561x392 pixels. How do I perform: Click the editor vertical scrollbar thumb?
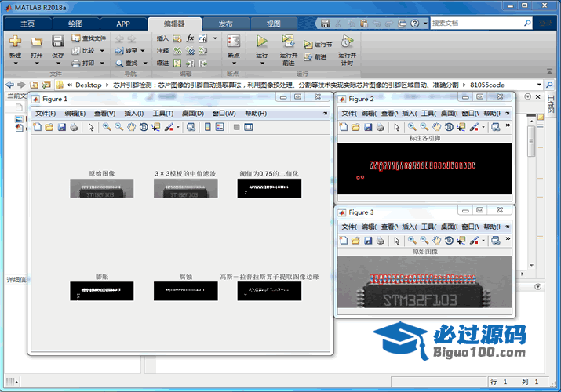coord(532,141)
